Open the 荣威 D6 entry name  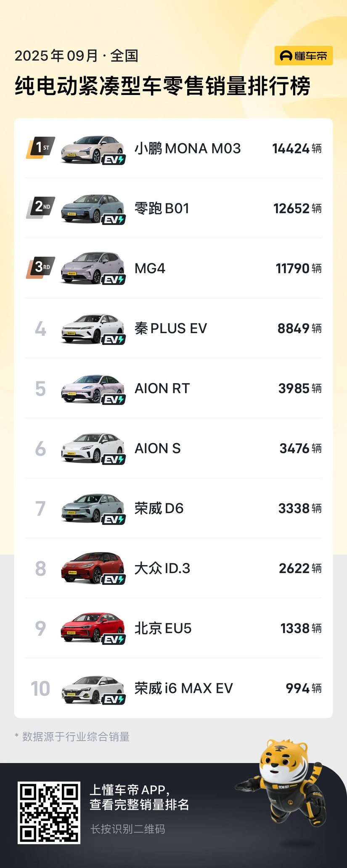(159, 508)
